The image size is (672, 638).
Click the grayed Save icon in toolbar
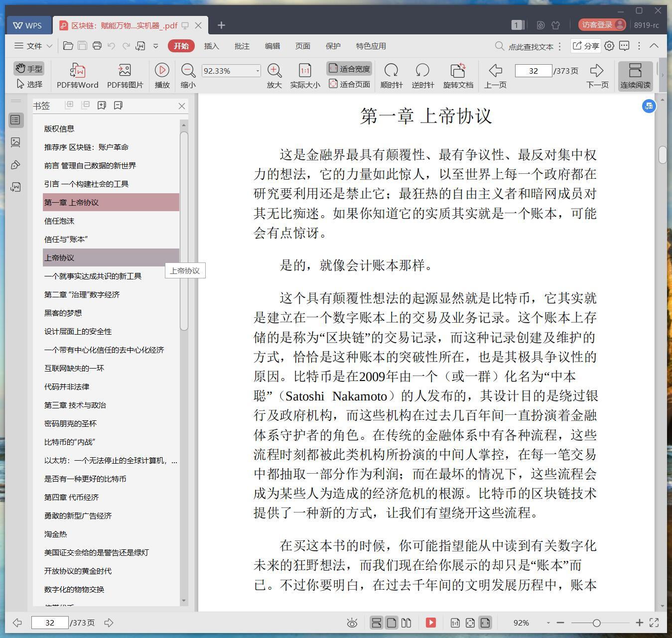(x=83, y=46)
